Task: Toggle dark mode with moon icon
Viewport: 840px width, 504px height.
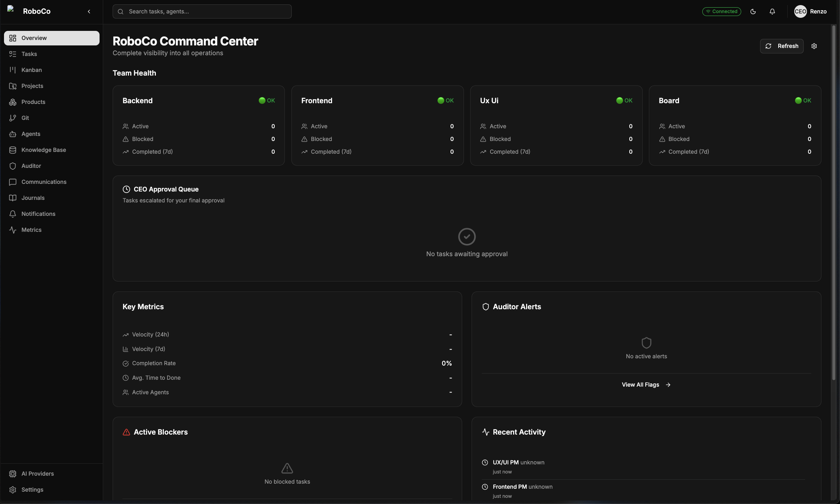Action: pos(753,12)
